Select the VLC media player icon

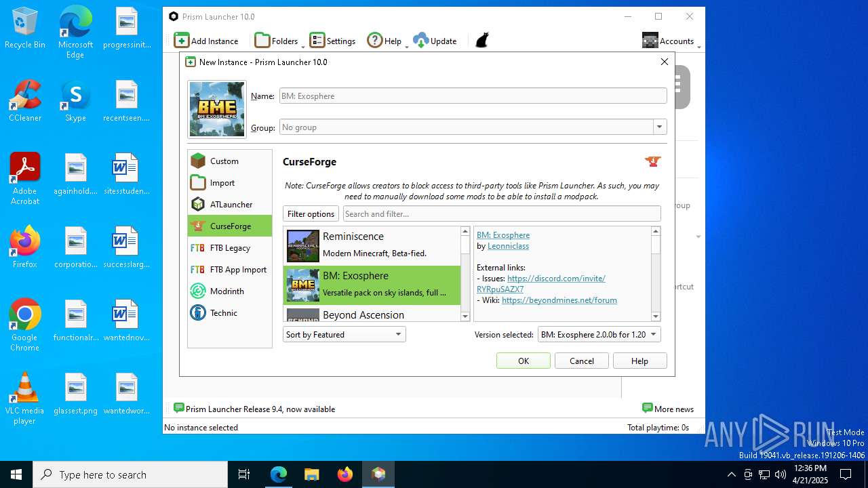click(25, 399)
